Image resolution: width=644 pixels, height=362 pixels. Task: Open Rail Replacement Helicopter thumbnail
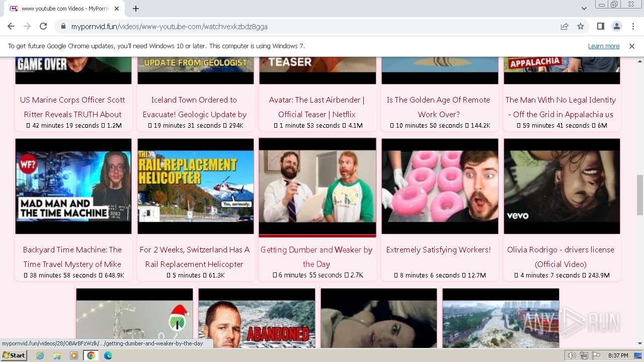pos(196,186)
